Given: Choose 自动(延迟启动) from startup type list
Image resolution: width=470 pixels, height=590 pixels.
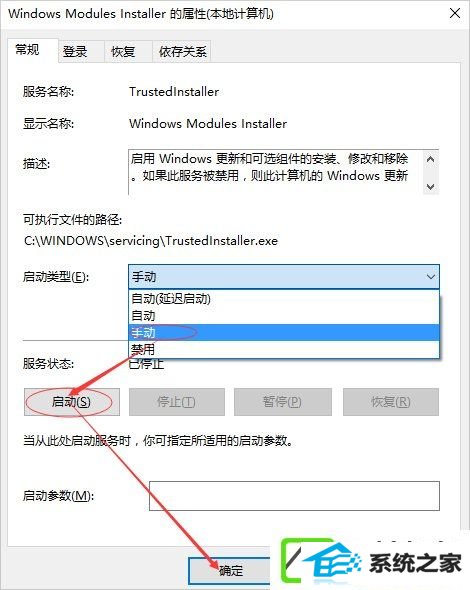Looking at the screenshot, I should tap(284, 299).
